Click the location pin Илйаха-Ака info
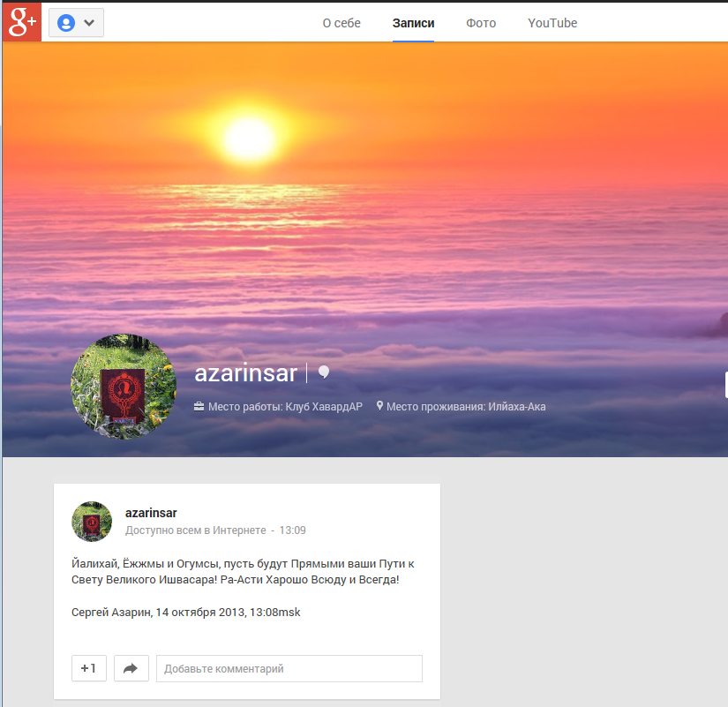The image size is (728, 707). [461, 407]
